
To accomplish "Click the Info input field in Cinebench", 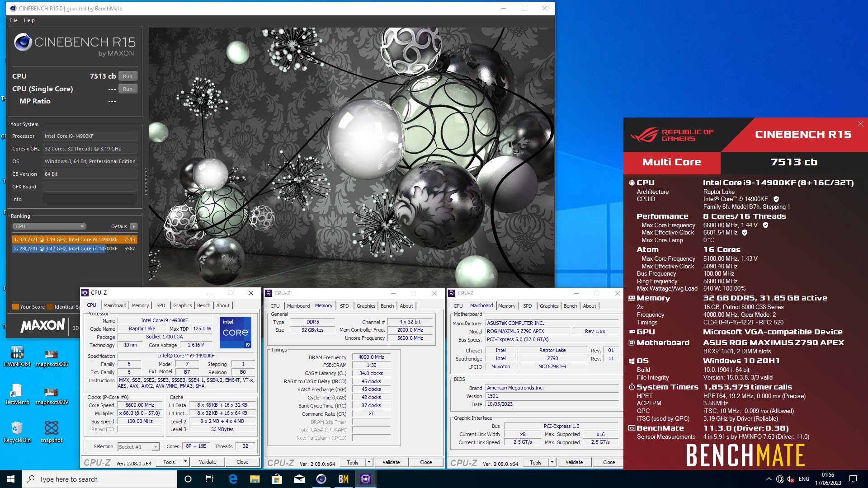I will tap(90, 199).
